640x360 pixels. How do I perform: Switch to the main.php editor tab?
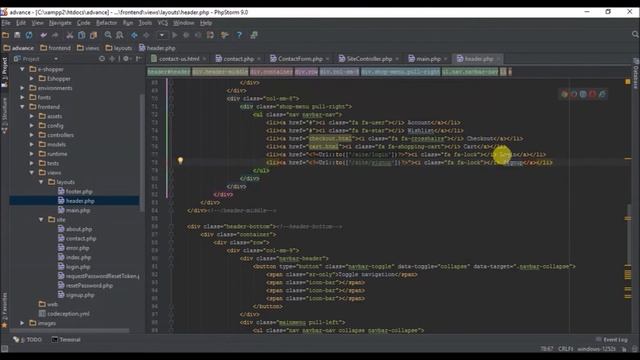click(428, 59)
